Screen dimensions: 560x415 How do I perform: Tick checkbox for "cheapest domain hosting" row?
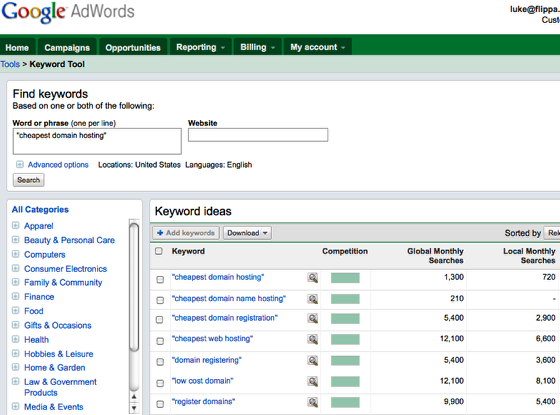(x=160, y=279)
